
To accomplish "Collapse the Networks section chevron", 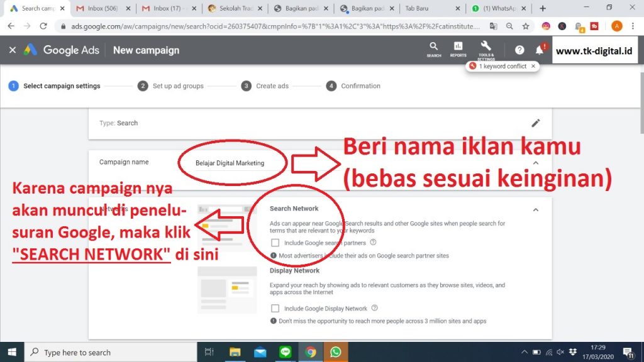I will (x=535, y=209).
